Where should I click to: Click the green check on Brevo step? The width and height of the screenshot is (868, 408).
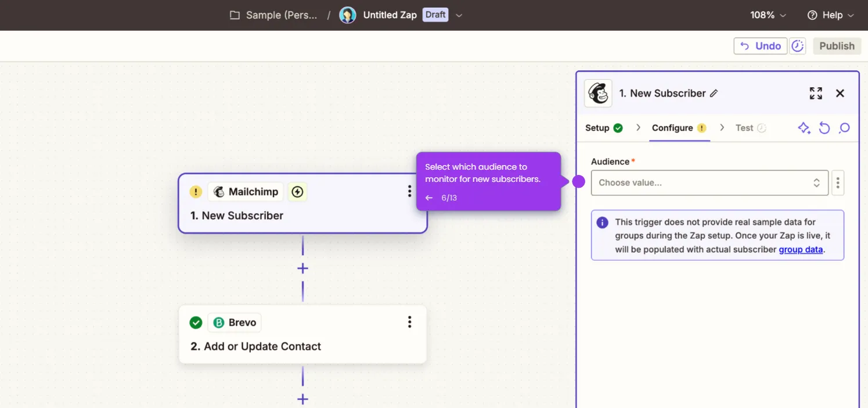coord(196,323)
